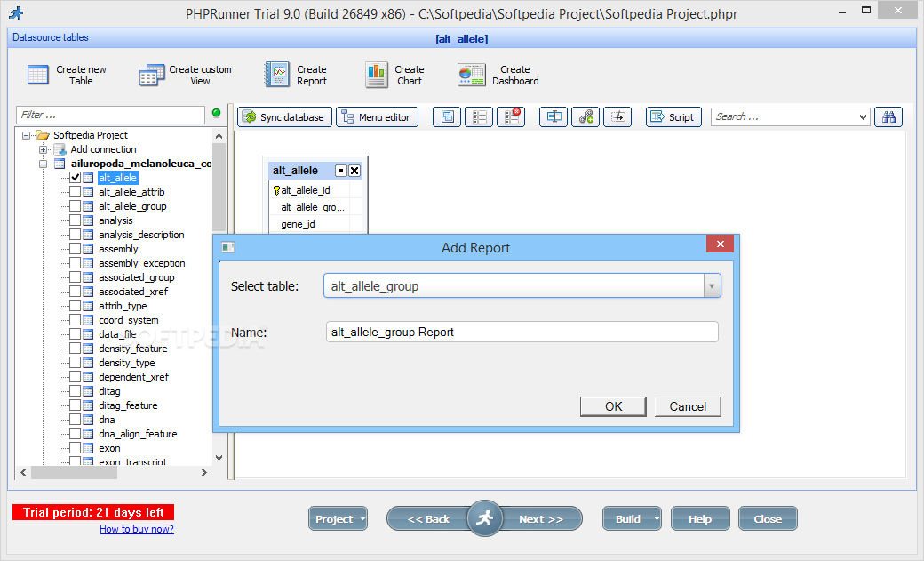The width and height of the screenshot is (924, 561).
Task: Click the Create new Table icon
Action: pos(38,76)
